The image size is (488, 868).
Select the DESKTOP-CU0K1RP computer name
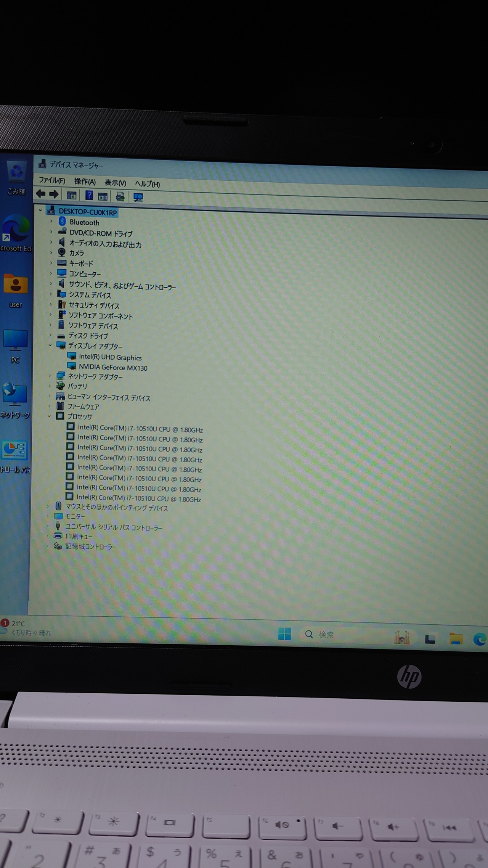[88, 212]
